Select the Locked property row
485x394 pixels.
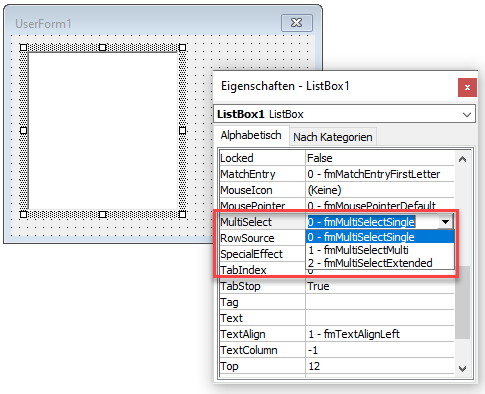tap(337, 158)
